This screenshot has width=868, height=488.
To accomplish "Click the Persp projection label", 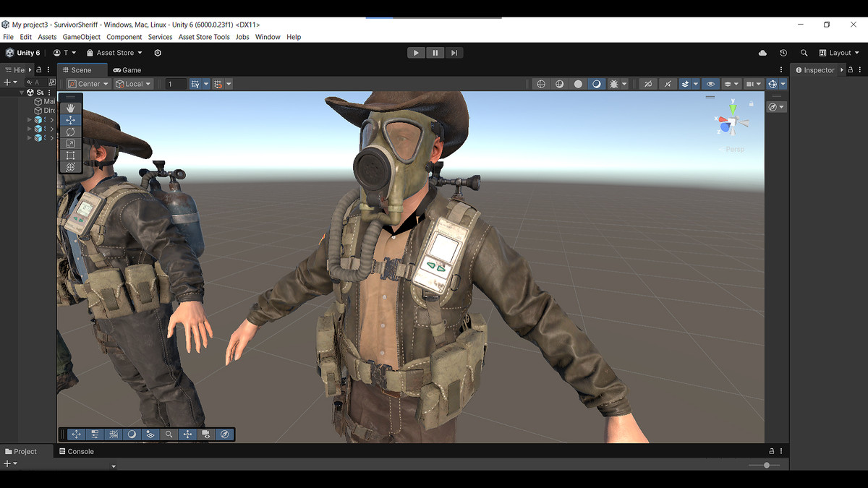I will point(735,150).
